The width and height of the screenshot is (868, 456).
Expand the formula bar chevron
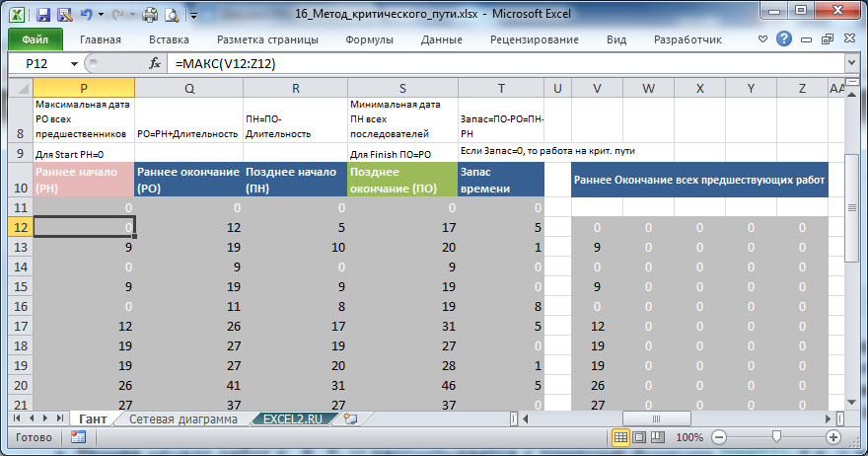point(852,62)
